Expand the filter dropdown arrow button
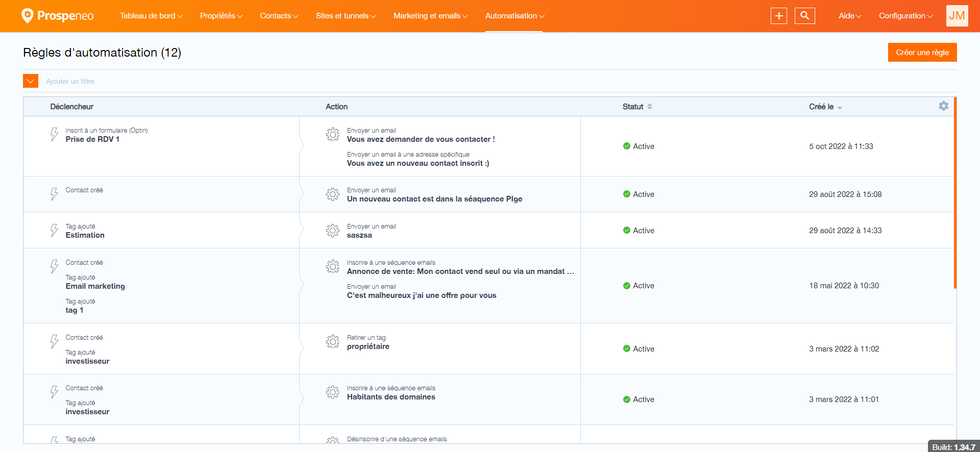980x452 pixels. pos(31,81)
